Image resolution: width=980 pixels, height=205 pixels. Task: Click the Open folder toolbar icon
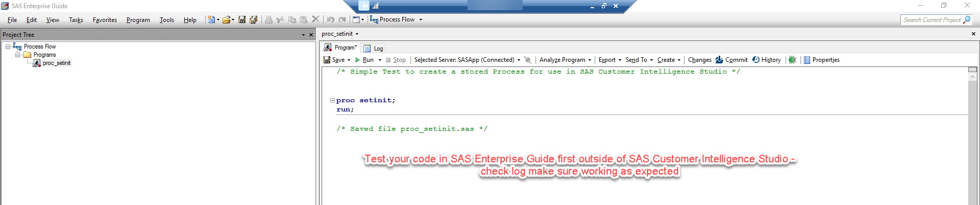click(x=226, y=19)
